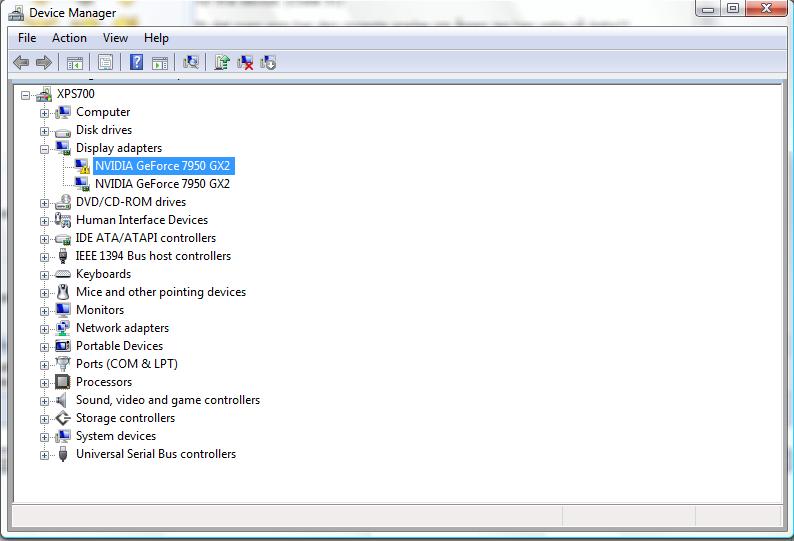This screenshot has height=541, width=794.
Task: Click the Device Manager title bar icon
Action: (16, 13)
